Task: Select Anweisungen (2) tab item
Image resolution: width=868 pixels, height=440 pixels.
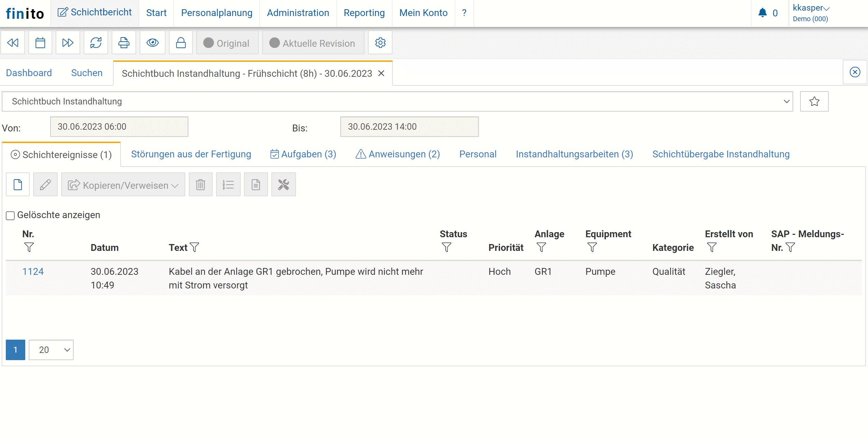Action: pos(398,154)
